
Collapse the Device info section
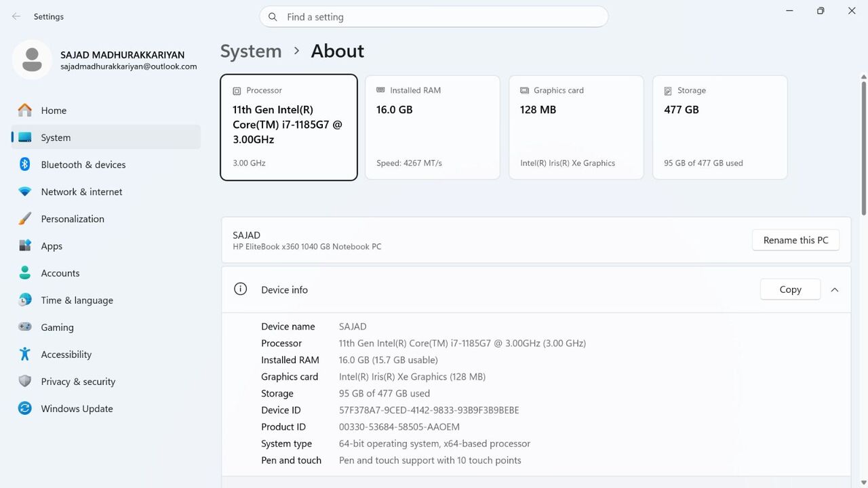835,289
